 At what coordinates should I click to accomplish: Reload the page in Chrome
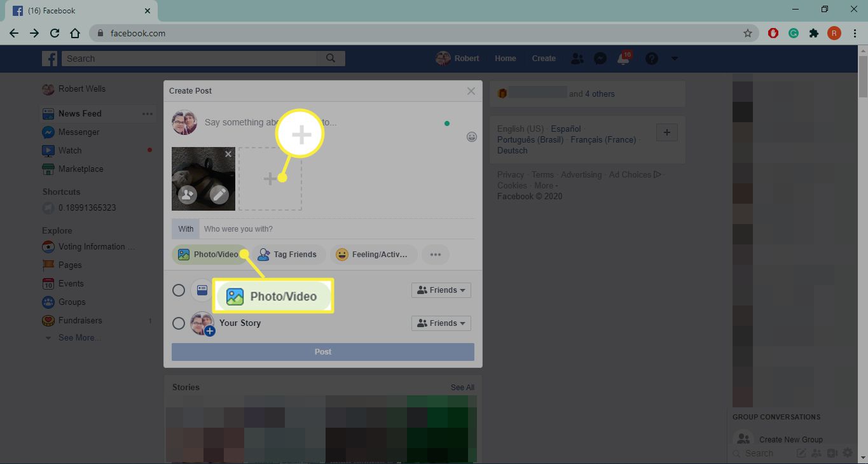click(x=55, y=33)
